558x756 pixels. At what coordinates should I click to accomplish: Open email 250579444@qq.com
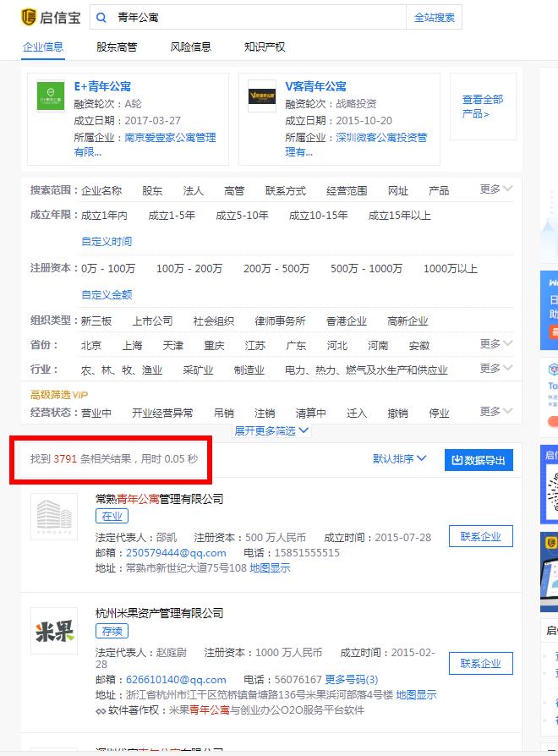pos(176,552)
